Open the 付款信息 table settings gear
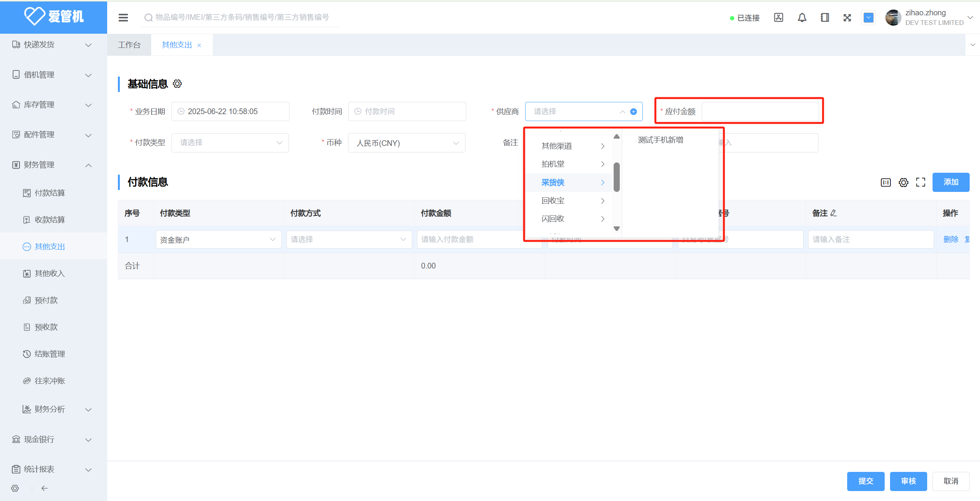980x501 pixels. (903, 182)
